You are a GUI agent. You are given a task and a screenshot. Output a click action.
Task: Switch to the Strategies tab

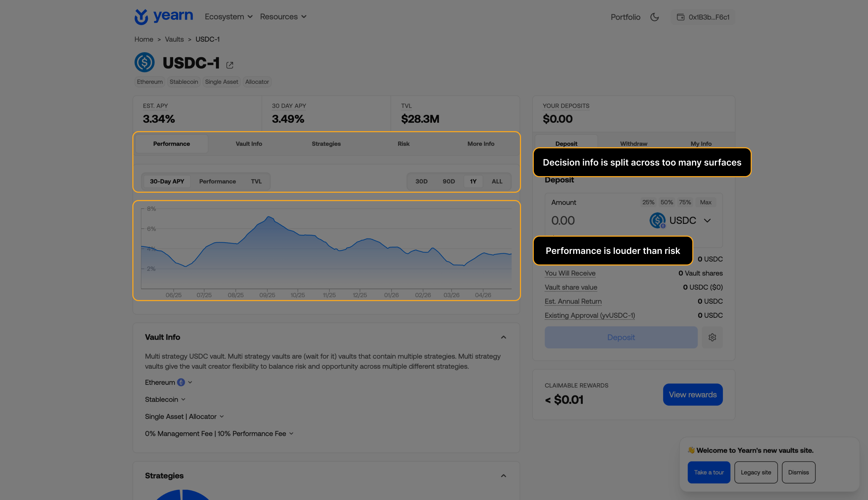tap(326, 144)
